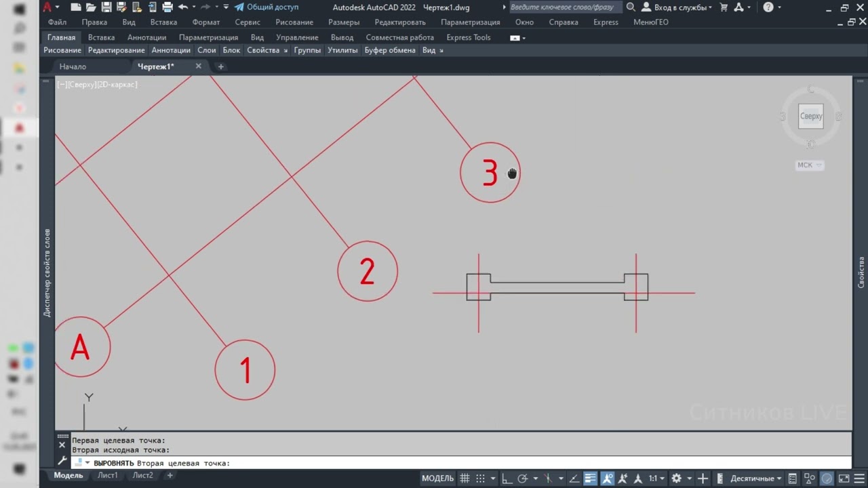Switch to the Annotations ribbon tab

coord(146,37)
